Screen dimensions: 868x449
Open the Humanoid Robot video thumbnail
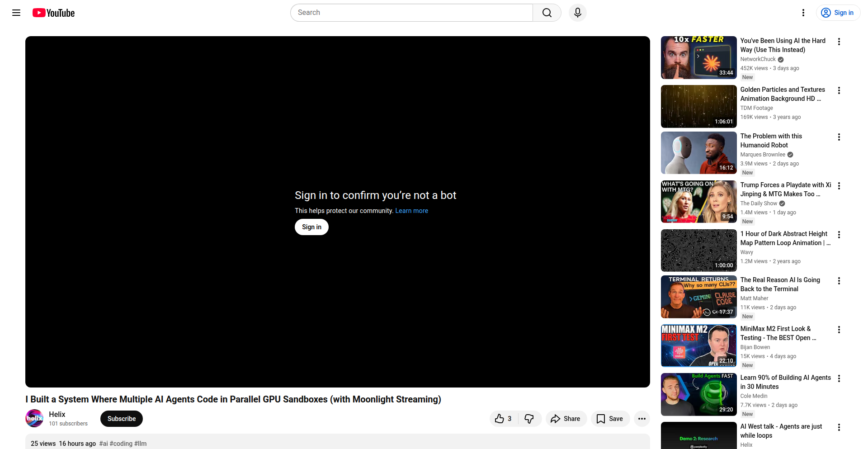[699, 153]
